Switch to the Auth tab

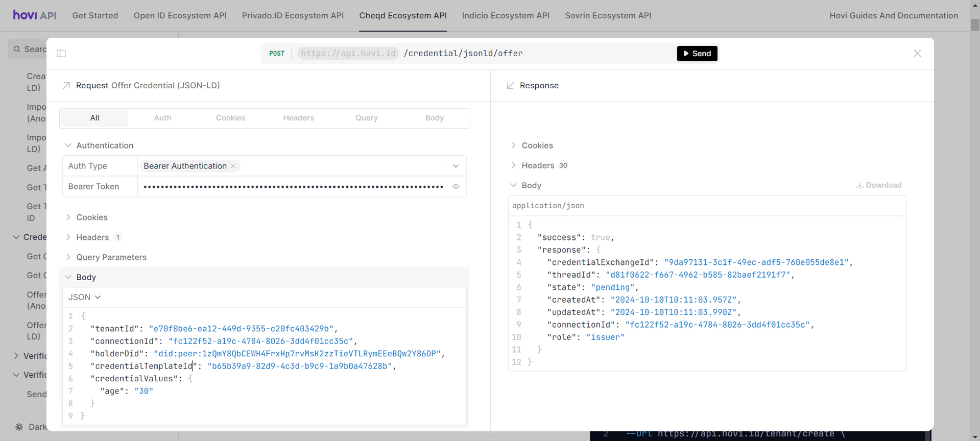[x=162, y=118]
